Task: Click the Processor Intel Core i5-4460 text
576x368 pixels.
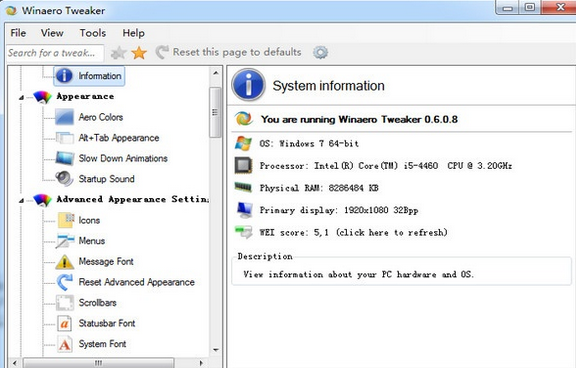Action: point(386,166)
